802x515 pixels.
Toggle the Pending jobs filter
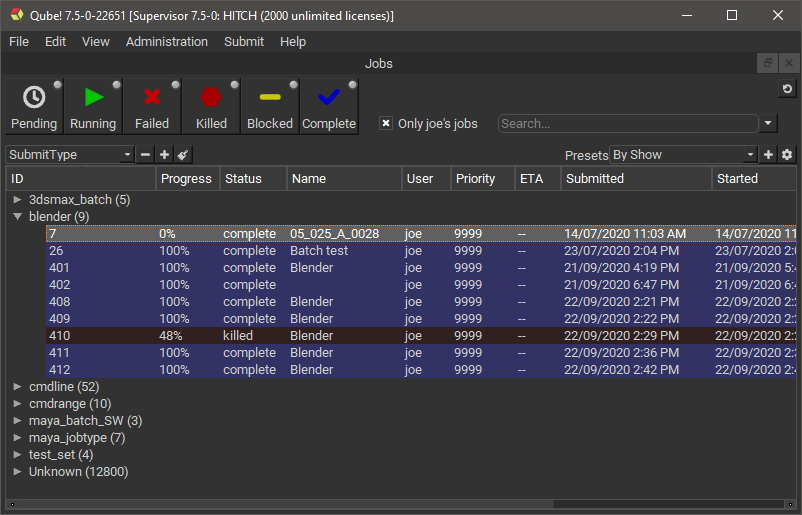(x=34, y=106)
